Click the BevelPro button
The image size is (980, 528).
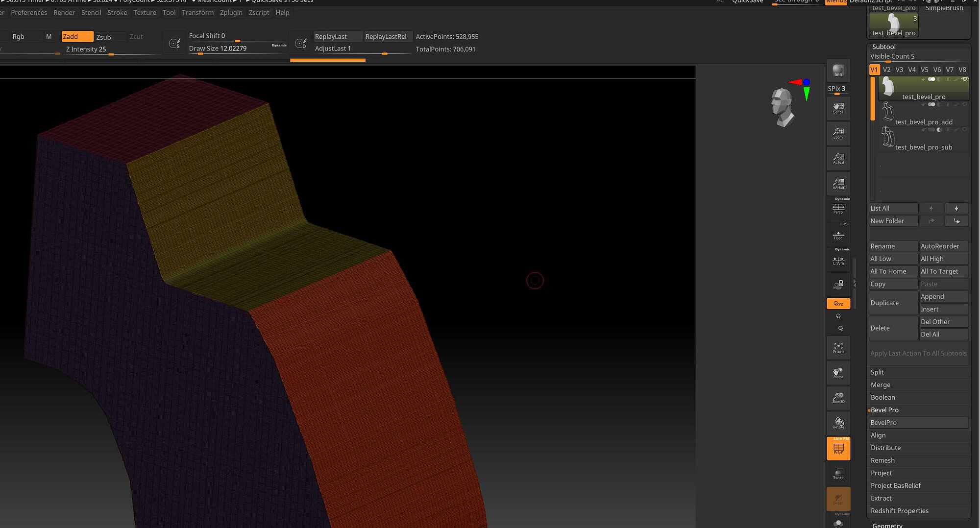pos(918,422)
